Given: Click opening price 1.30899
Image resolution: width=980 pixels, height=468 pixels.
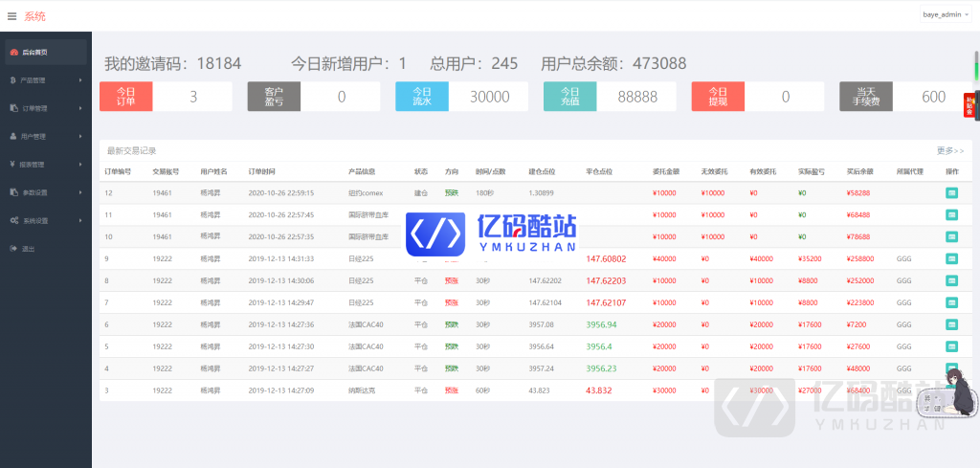Looking at the screenshot, I should tap(542, 193).
